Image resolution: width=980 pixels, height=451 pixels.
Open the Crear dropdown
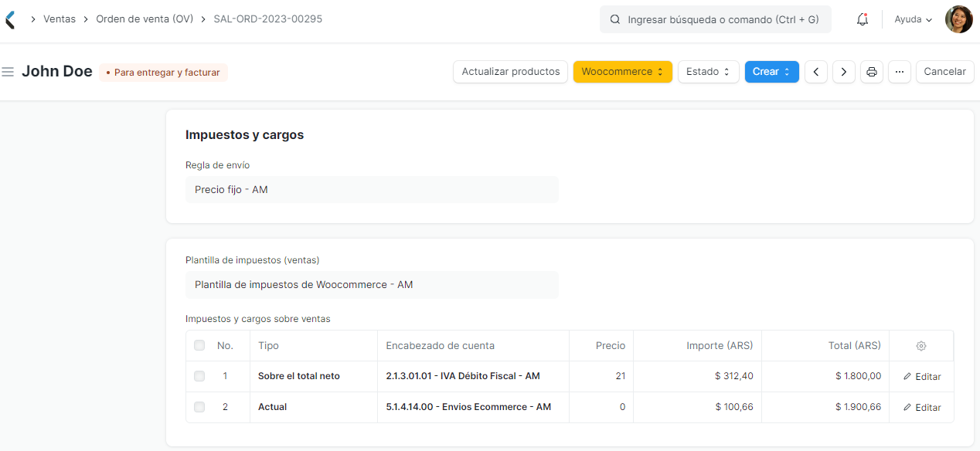tap(772, 72)
